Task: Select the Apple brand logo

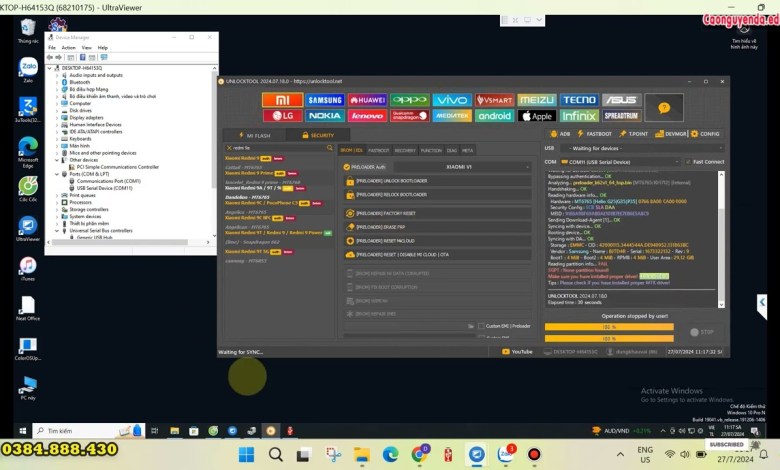Action: [537, 116]
